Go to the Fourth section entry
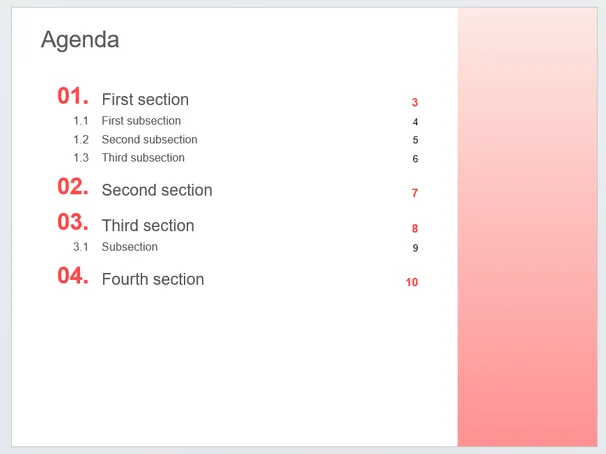This screenshot has height=454, width=606. (153, 279)
